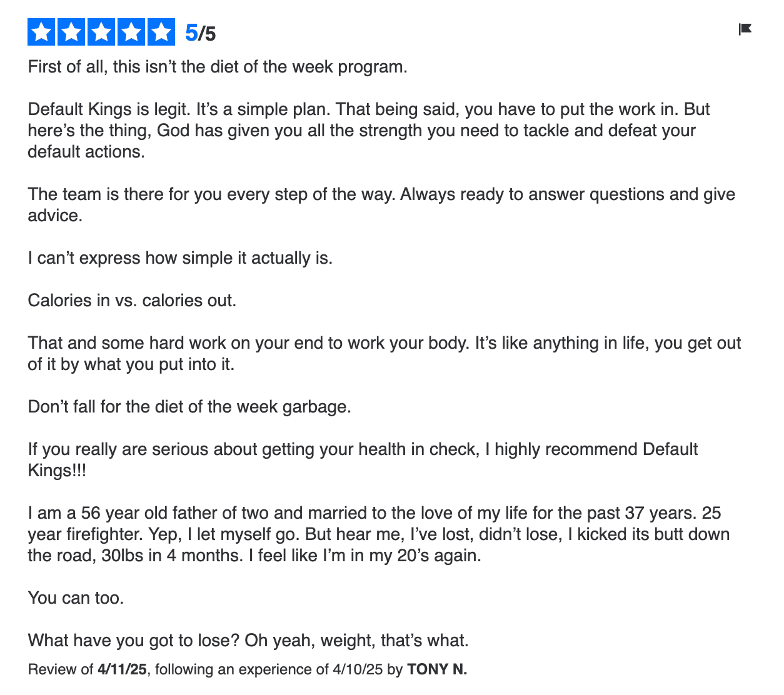Screen dimensions: 784x695
Task: Click the paragraph recommending Default Kings!!!
Action: (x=363, y=459)
